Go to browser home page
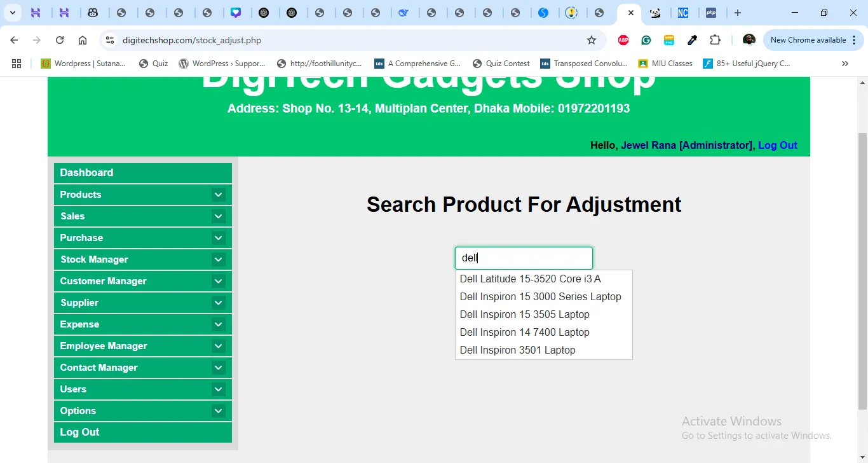This screenshot has width=868, height=463. [x=83, y=40]
